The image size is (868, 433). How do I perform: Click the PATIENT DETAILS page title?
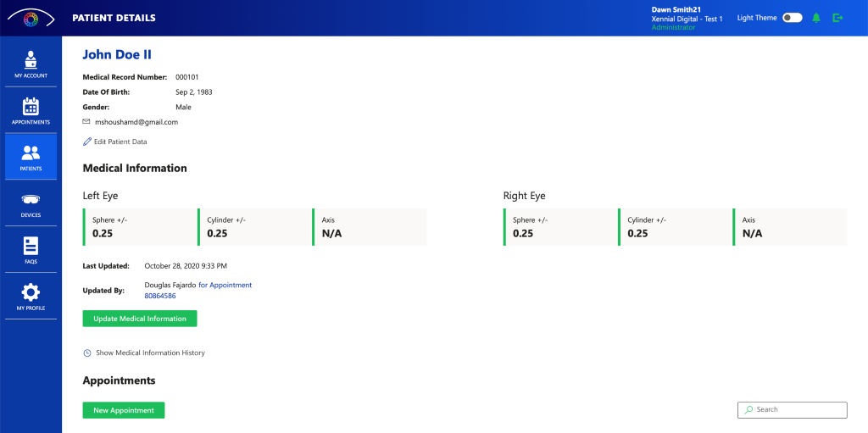(114, 18)
